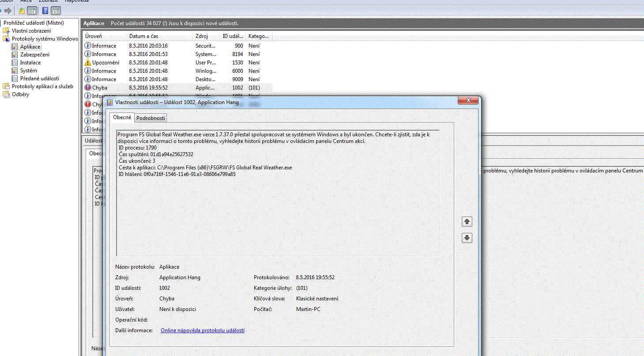
Task: Click the Předané události log icon
Action: pyautogui.click(x=15, y=79)
